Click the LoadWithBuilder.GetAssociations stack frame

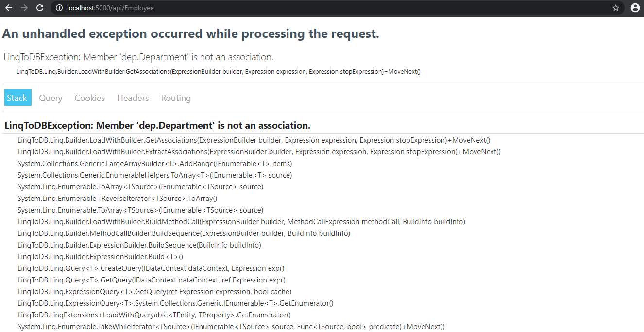click(253, 140)
